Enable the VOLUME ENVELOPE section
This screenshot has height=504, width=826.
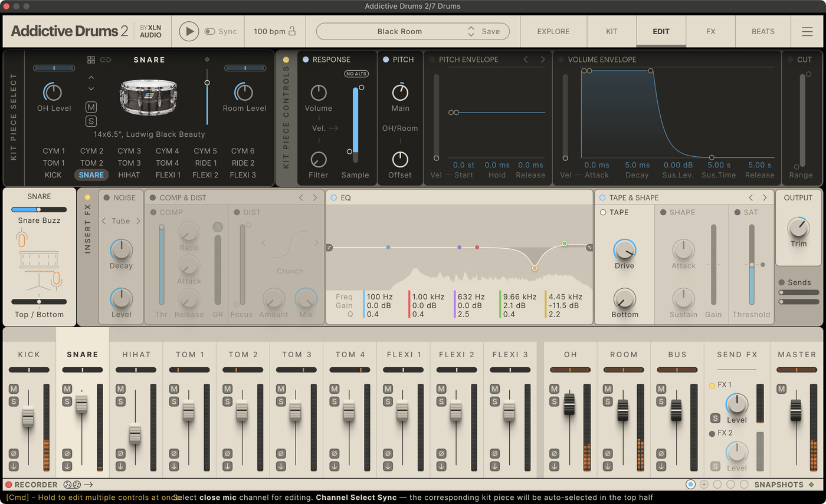click(x=560, y=60)
